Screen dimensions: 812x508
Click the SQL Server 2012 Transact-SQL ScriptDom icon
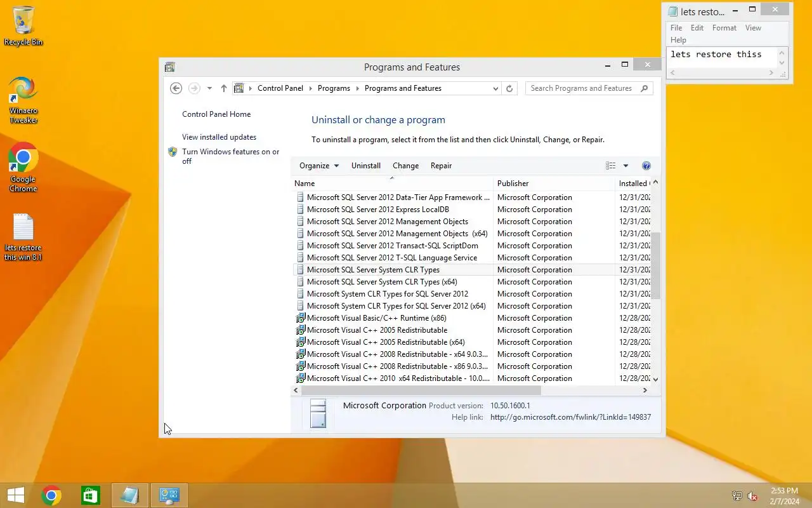tap(301, 246)
